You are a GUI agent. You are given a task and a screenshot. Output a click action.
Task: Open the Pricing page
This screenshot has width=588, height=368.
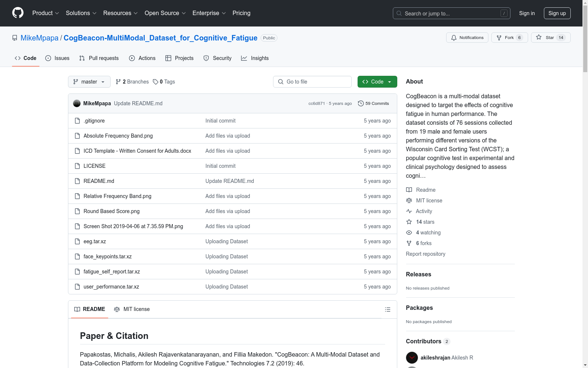tap(241, 13)
